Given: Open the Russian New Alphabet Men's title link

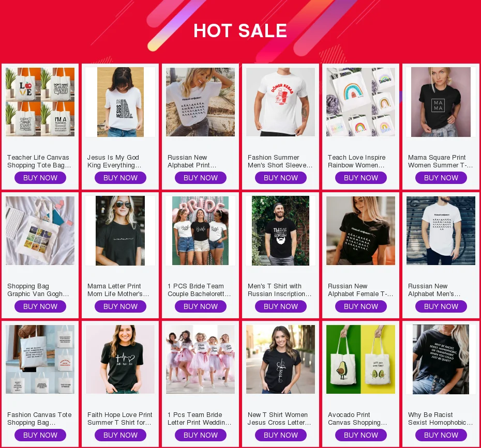Looking at the screenshot, I should [x=434, y=290].
